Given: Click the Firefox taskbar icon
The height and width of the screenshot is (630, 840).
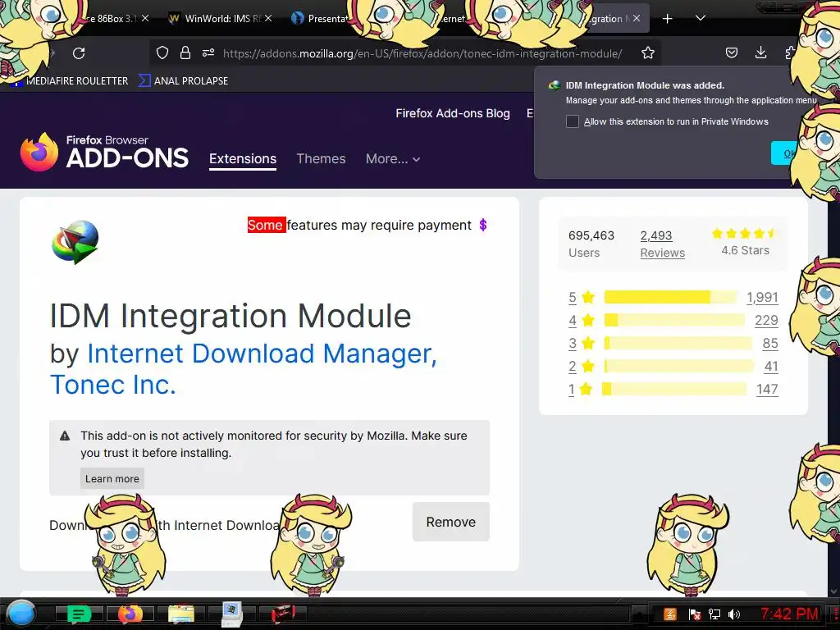Looking at the screenshot, I should point(130,614).
